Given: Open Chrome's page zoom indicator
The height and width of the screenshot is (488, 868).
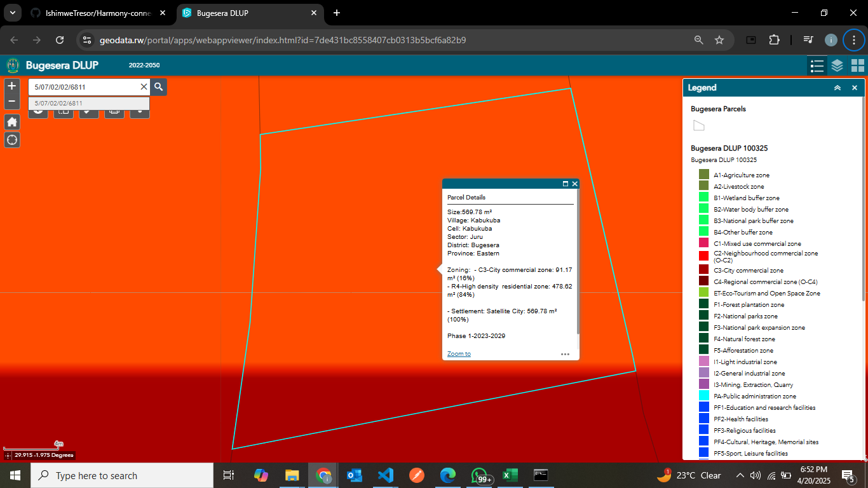Looking at the screenshot, I should 699,40.
